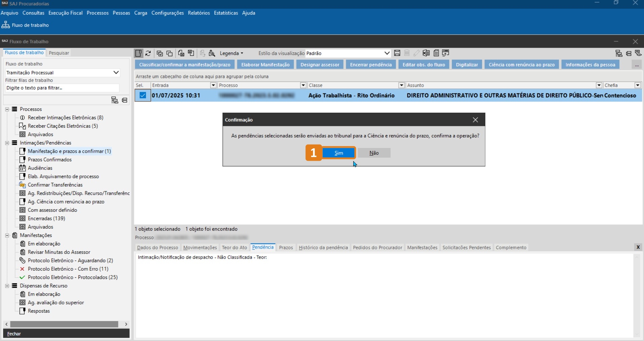Collapse the Dispensas de Recurso node

tap(7, 286)
